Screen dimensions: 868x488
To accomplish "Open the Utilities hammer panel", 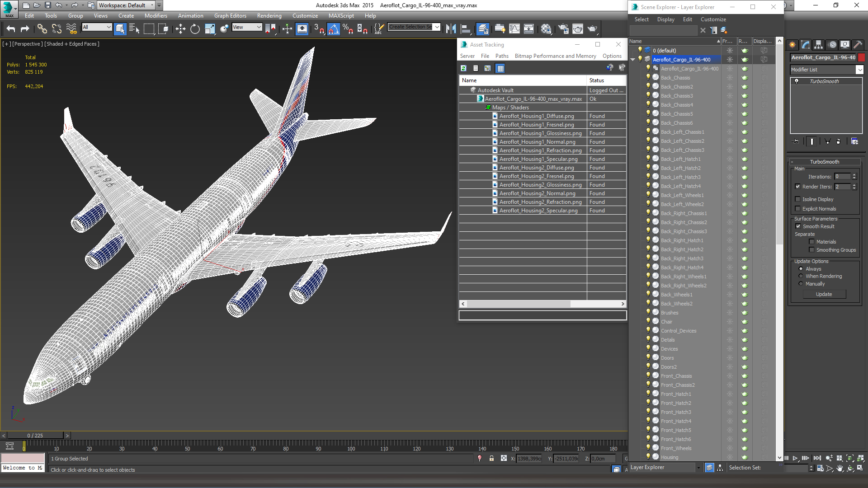I will (858, 45).
